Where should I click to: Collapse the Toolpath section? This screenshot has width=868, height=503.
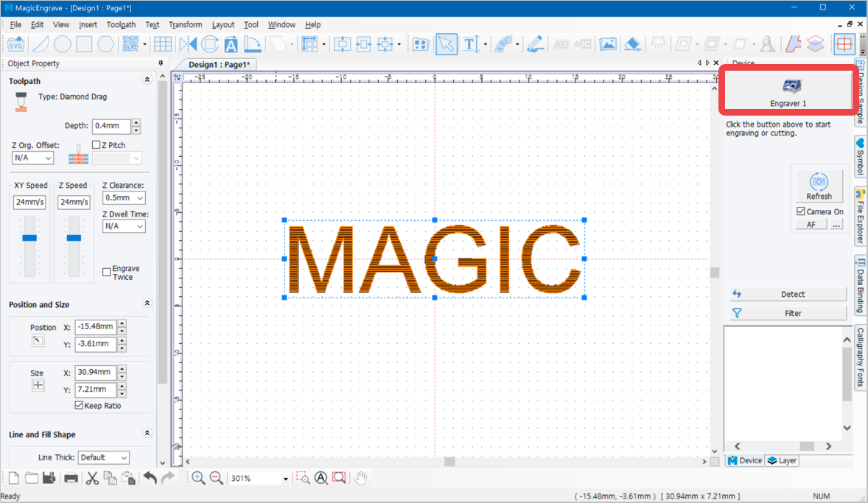click(x=147, y=80)
